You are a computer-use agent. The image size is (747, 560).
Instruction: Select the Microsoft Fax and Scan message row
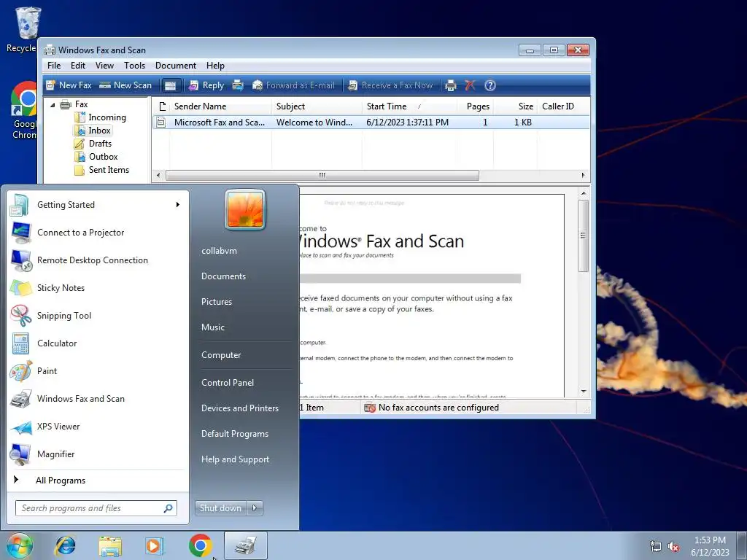(371, 122)
